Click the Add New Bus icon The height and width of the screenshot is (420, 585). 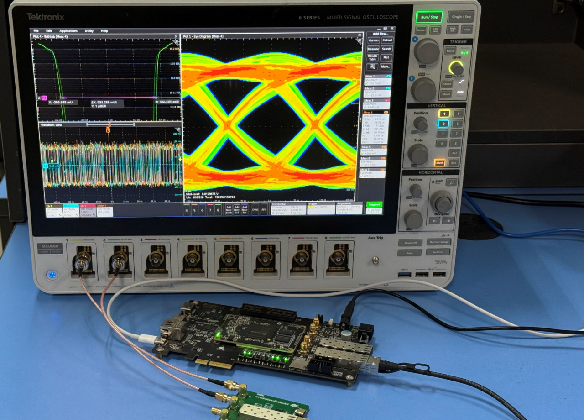[244, 209]
